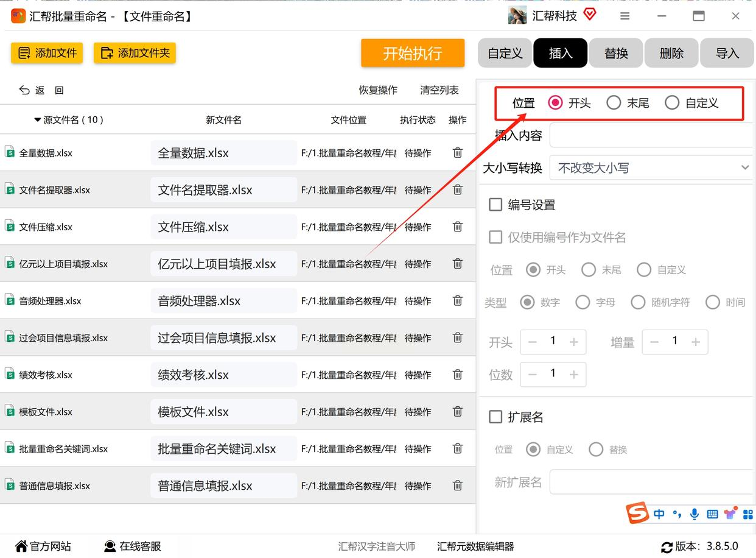
Task: Click the user avatar next to 汇帮科技
Action: click(517, 16)
